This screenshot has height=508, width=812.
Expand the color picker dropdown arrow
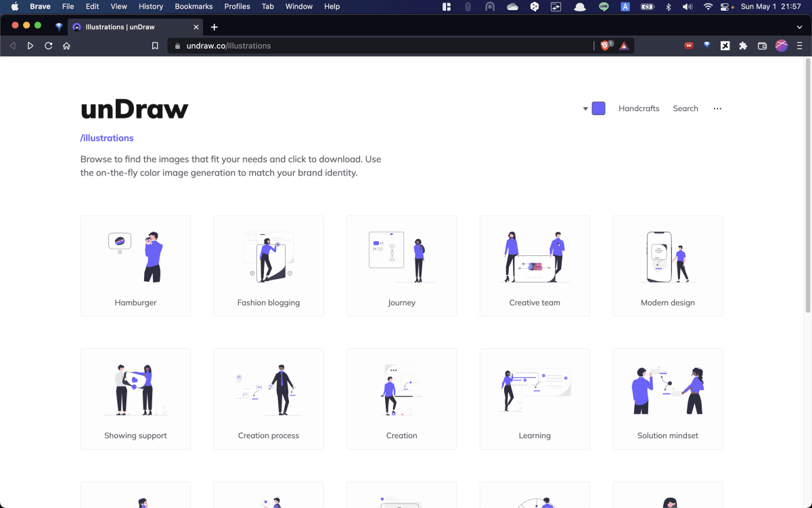click(x=585, y=109)
